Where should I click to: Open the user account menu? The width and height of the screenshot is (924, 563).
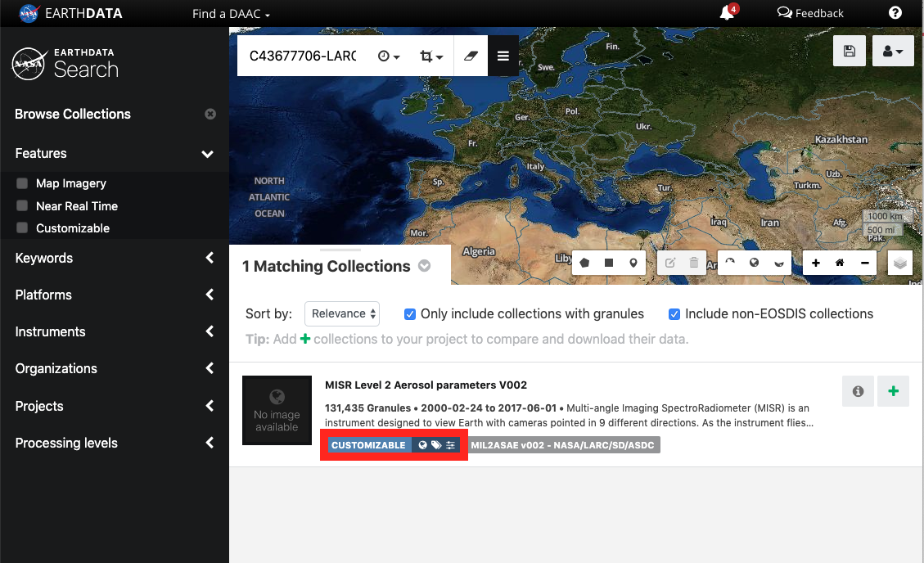(893, 52)
